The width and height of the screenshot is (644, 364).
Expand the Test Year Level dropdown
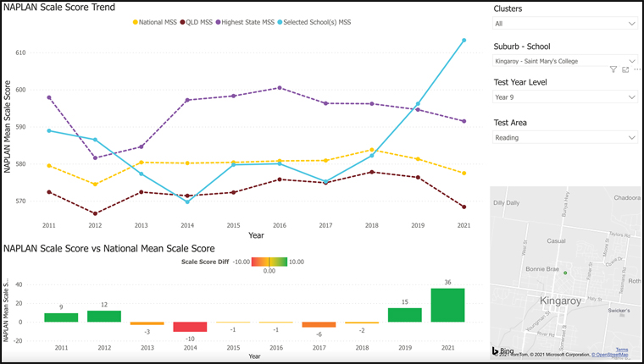pos(565,97)
